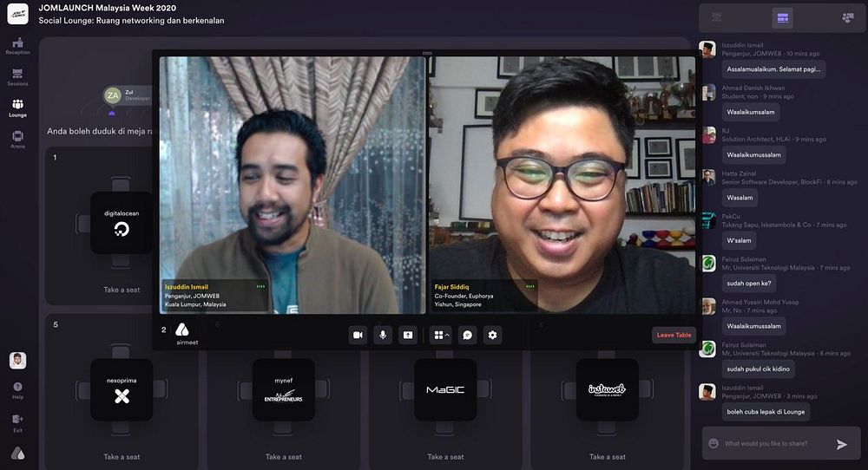Click the Airmeet logo at sidebar bottom
868x470 pixels.
(x=17, y=454)
